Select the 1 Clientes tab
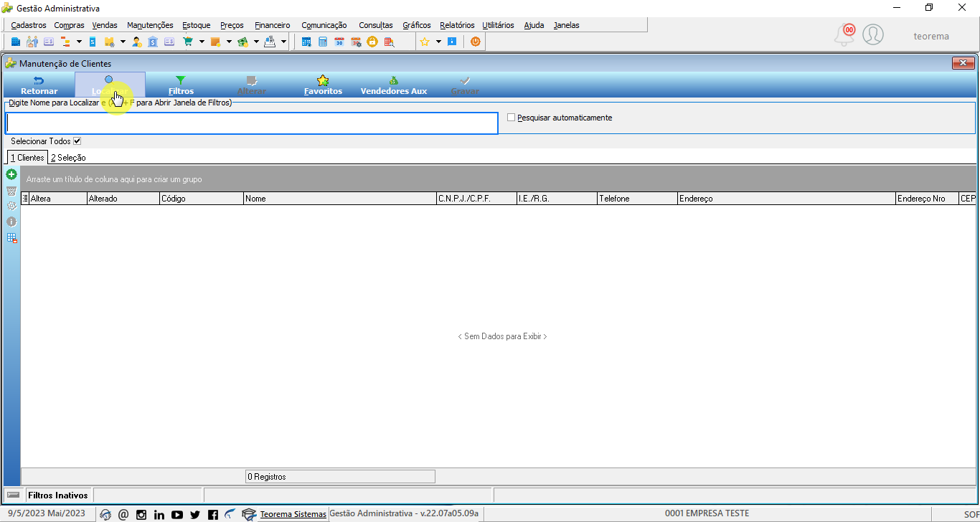 (x=27, y=158)
